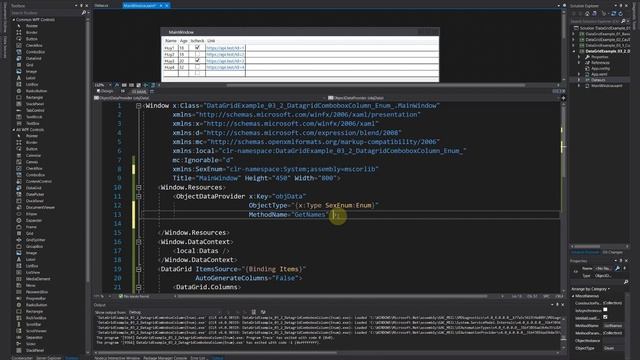The image size is (640, 360).
Task: Select the Canvas control in the Toolbox
Action: pos(32,162)
